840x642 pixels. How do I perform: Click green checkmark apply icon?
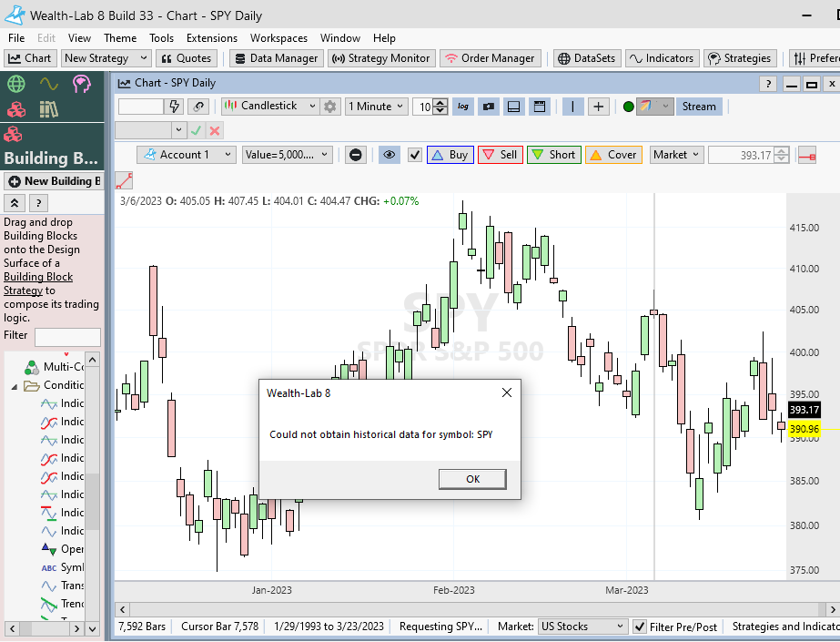click(196, 130)
